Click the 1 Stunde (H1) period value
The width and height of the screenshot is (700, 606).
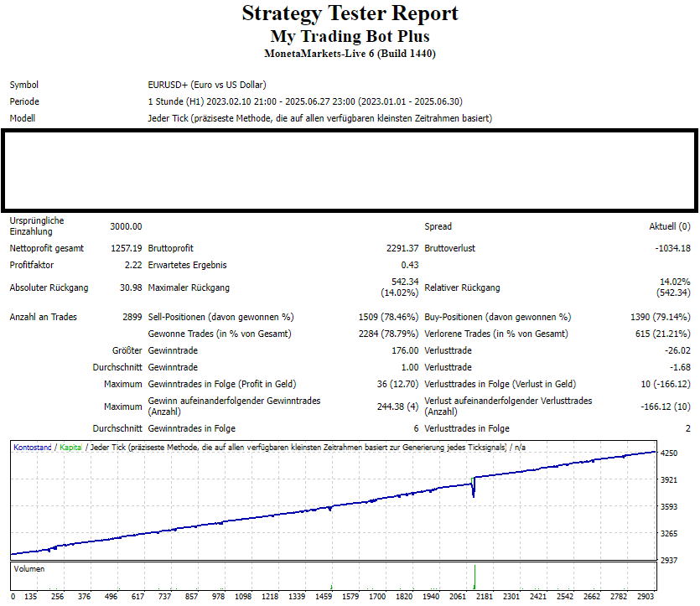305,101
